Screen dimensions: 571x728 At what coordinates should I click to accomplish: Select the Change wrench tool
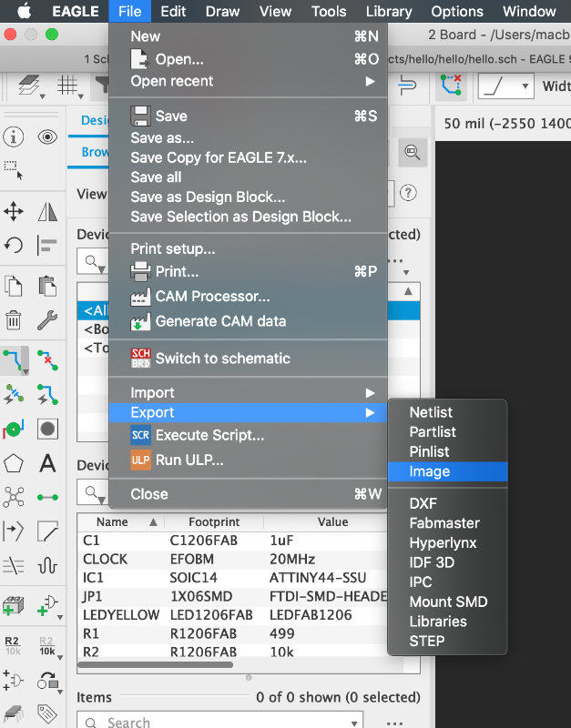pyautogui.click(x=47, y=320)
